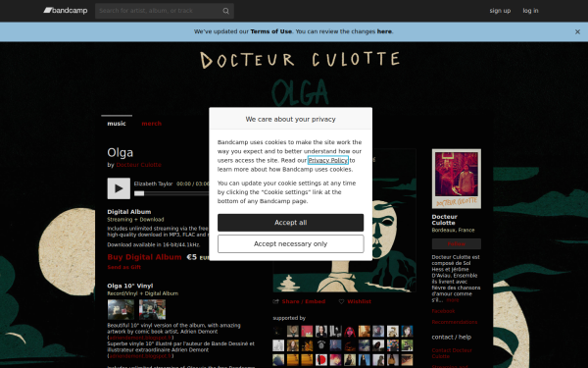Open the Privacy Policy link
The width and height of the screenshot is (588, 368).
(327, 160)
